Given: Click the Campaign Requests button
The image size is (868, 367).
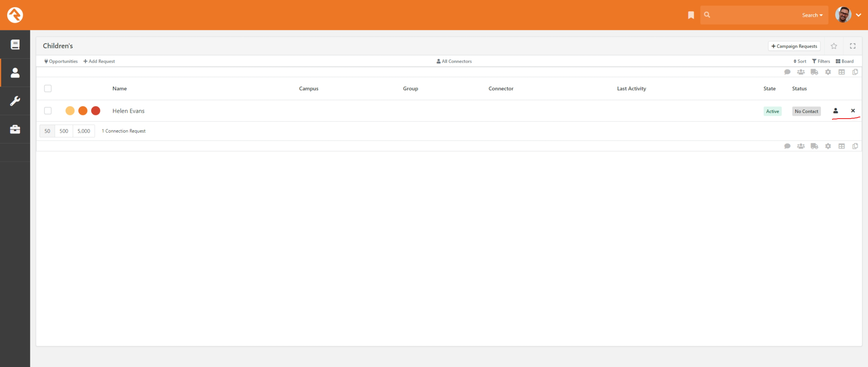Looking at the screenshot, I should (x=794, y=46).
